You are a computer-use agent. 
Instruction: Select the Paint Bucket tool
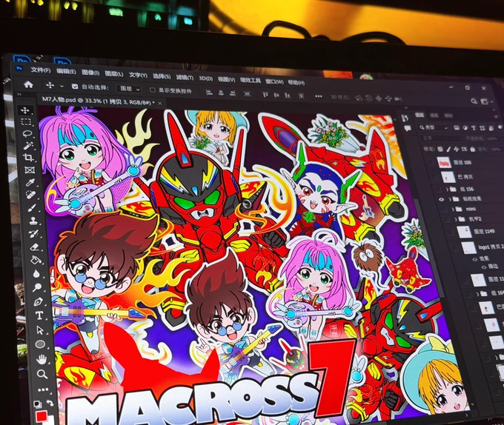point(36,260)
